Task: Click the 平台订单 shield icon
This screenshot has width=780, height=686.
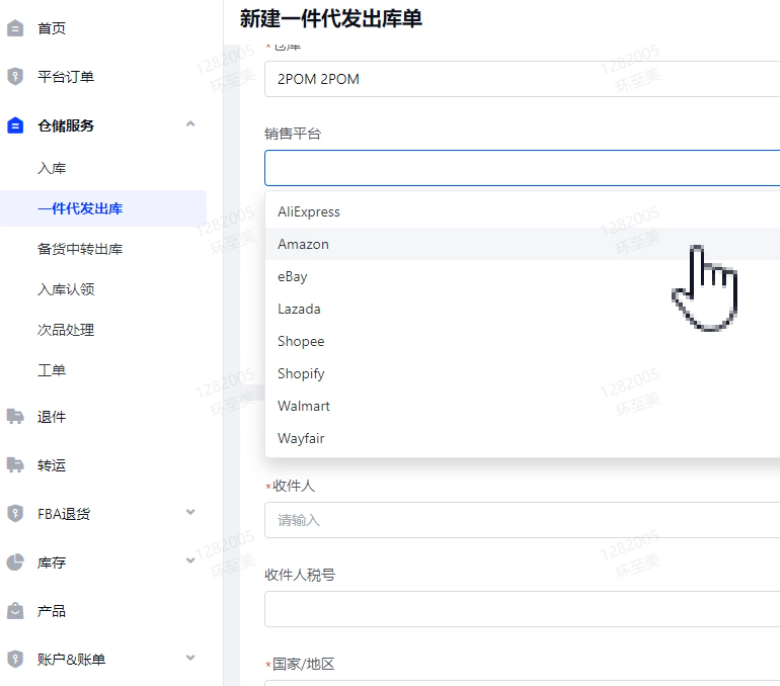Action: 15,77
